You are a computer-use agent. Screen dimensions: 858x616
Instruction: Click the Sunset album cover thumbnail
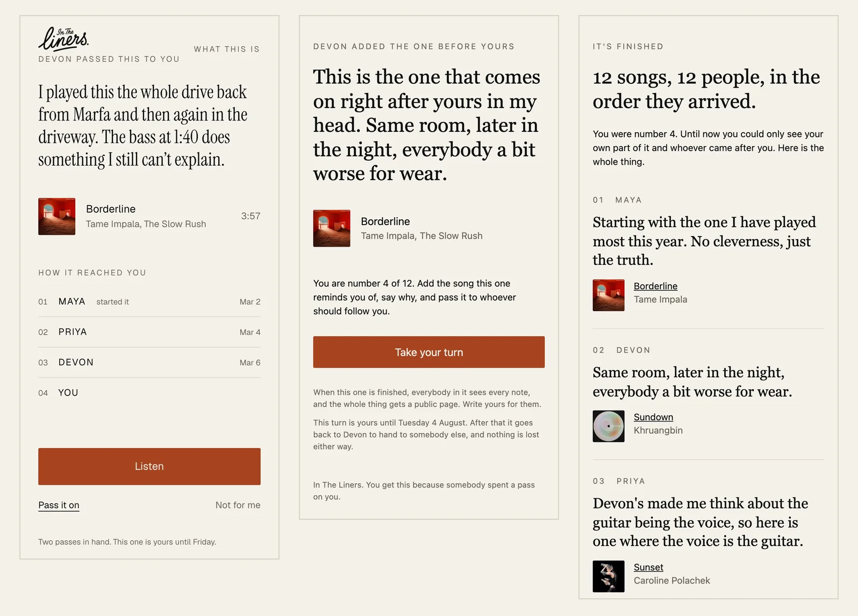coord(609,576)
